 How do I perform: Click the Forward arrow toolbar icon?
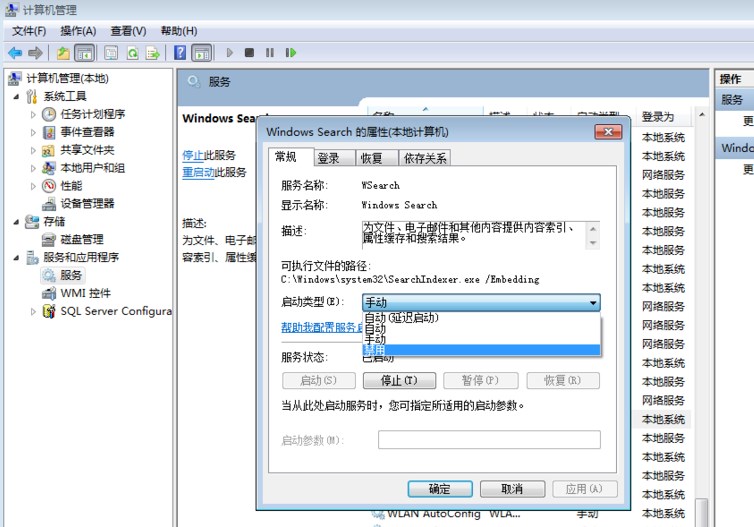[x=35, y=53]
